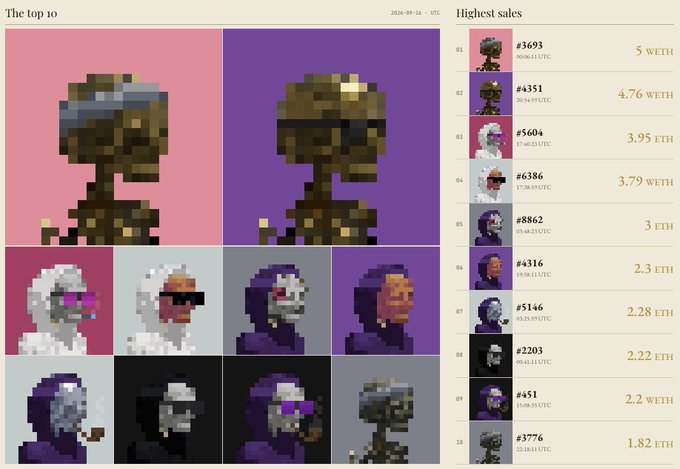The height and width of the screenshot is (469, 680).
Task: Click the 3.79 WETH sale price
Action: [x=646, y=181]
